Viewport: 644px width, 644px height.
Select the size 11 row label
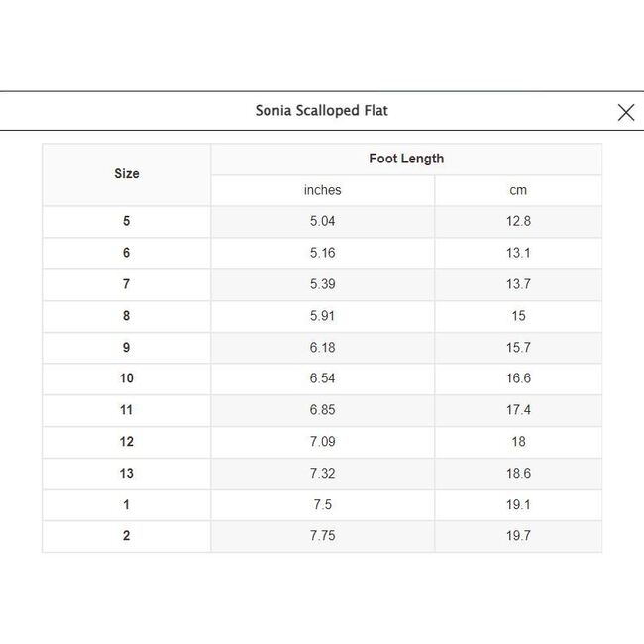point(127,410)
